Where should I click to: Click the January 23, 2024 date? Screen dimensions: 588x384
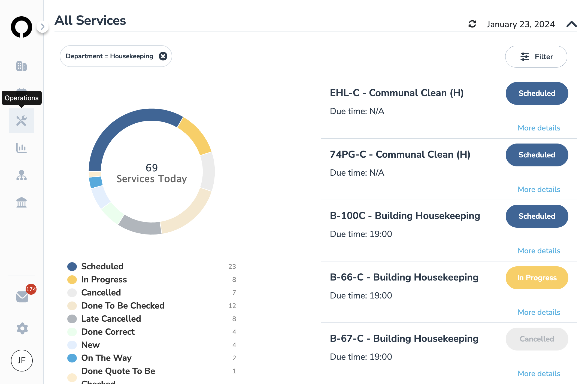pyautogui.click(x=521, y=24)
